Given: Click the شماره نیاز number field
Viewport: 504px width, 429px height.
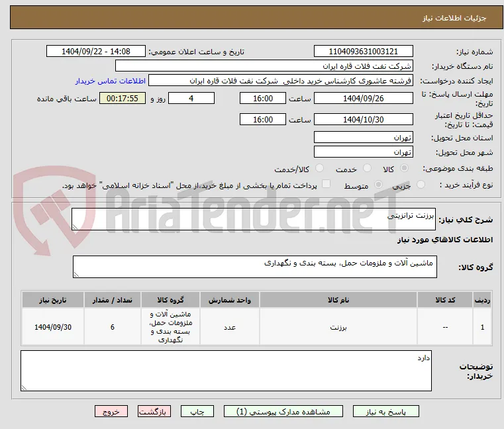Looking at the screenshot, I should click(363, 52).
